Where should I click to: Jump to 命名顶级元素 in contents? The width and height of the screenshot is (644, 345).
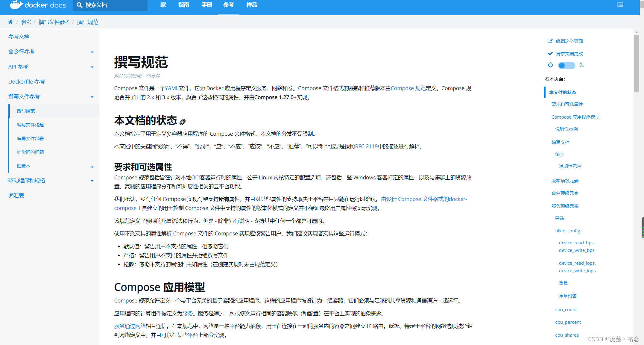[565, 193]
